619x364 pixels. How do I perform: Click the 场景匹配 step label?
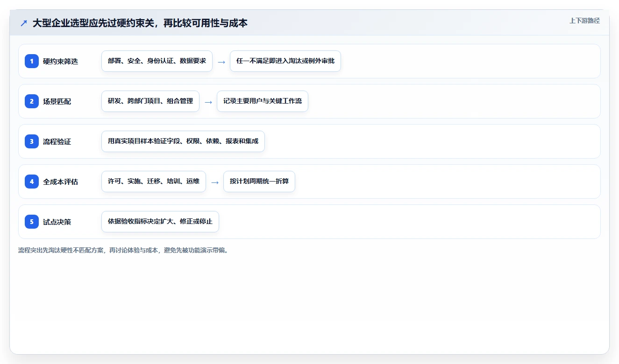tap(57, 101)
